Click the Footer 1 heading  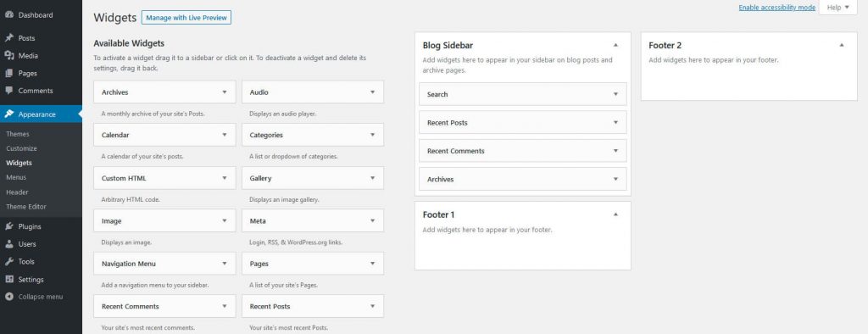[438, 214]
